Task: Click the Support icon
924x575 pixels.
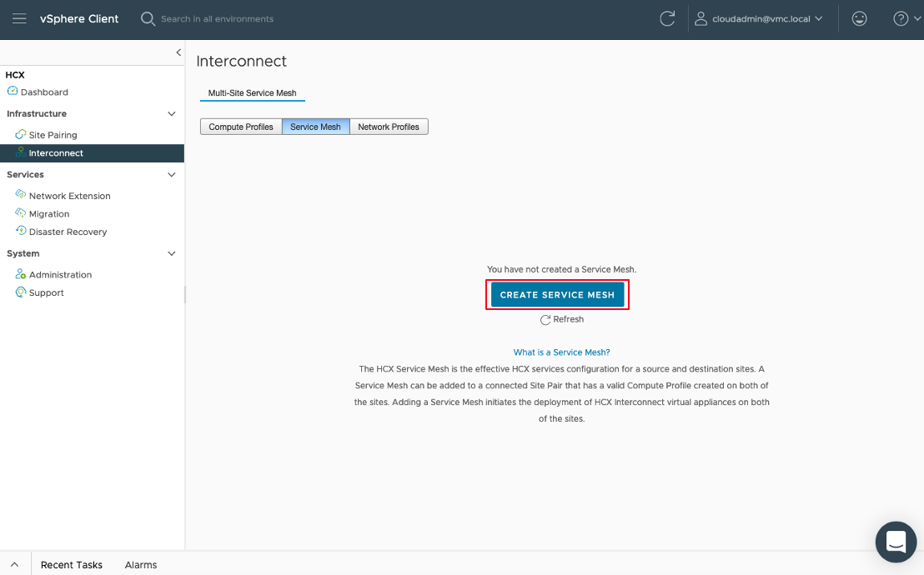Action: [21, 292]
